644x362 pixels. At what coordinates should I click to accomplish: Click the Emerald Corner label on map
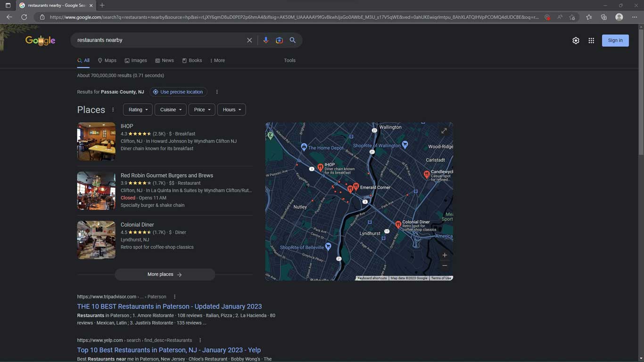pyautogui.click(x=375, y=187)
